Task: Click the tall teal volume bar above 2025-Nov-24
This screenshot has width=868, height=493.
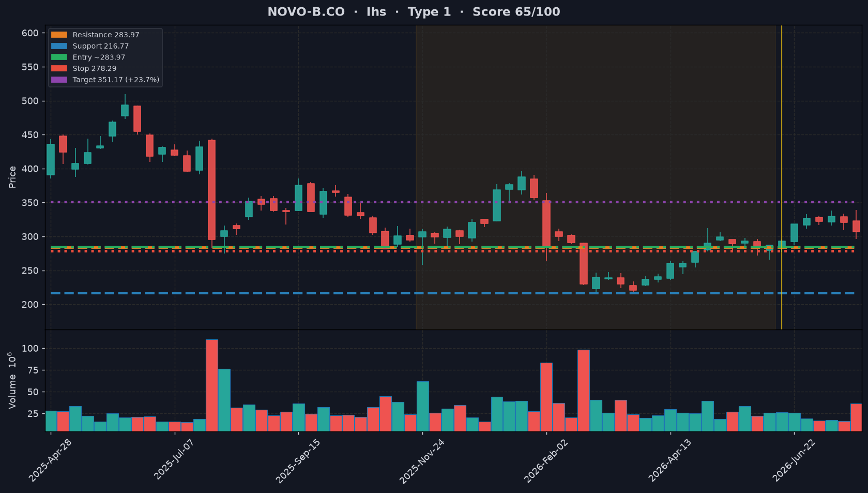Action: click(423, 406)
